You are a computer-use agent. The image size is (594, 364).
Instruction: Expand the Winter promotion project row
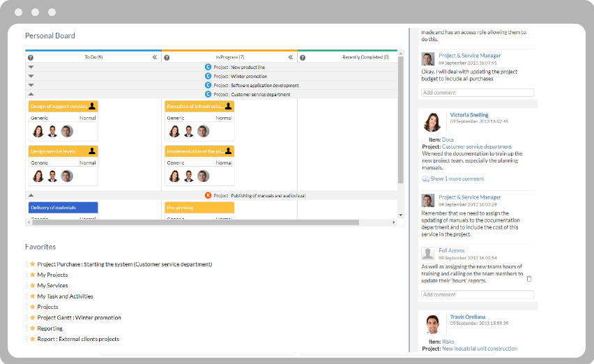[x=31, y=76]
